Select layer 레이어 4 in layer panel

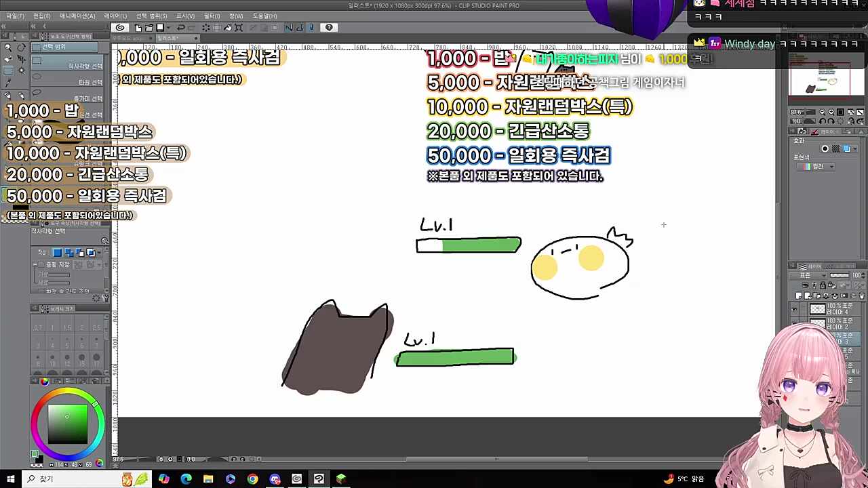[835, 308]
